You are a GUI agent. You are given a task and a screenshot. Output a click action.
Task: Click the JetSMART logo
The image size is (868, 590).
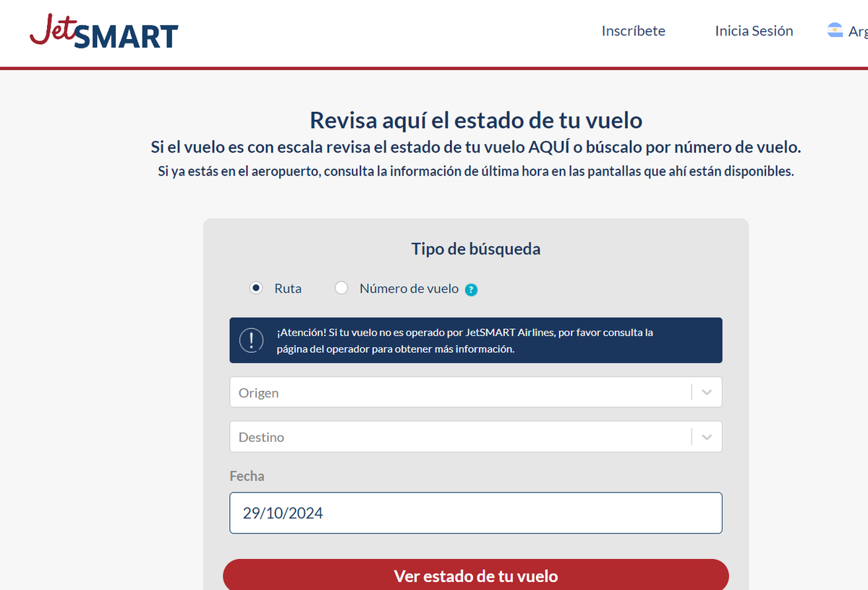[103, 33]
